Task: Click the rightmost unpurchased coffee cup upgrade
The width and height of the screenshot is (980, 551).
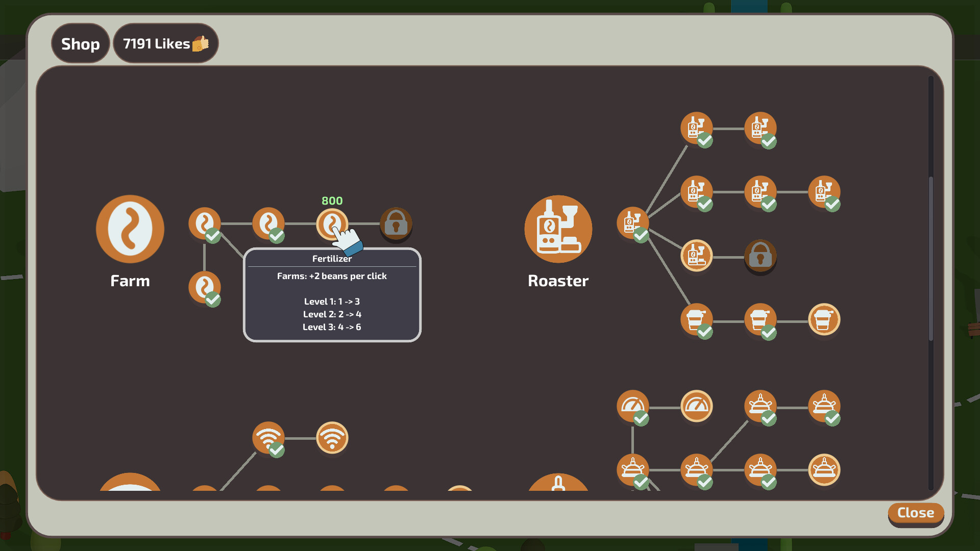Action: pos(825,320)
